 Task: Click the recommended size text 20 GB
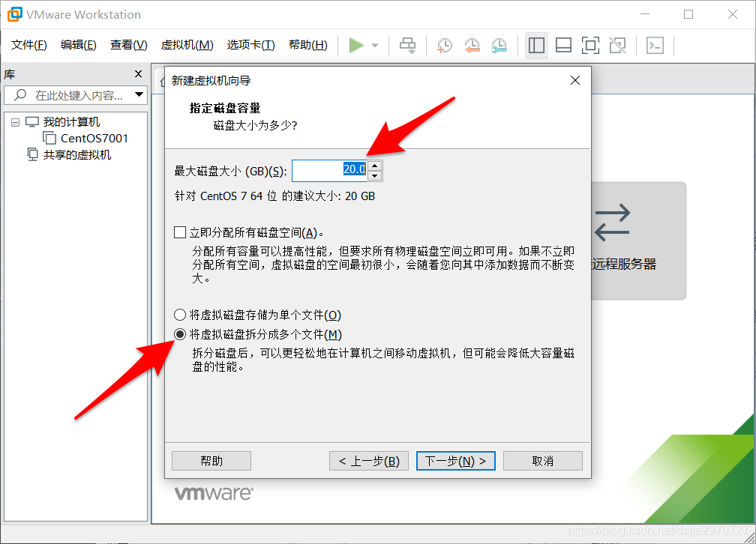pos(360,196)
